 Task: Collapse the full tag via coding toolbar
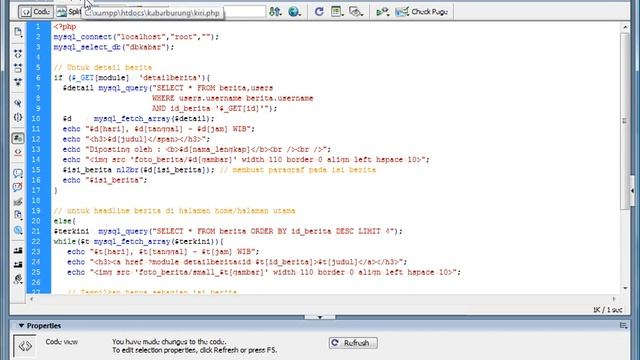tap(18, 53)
